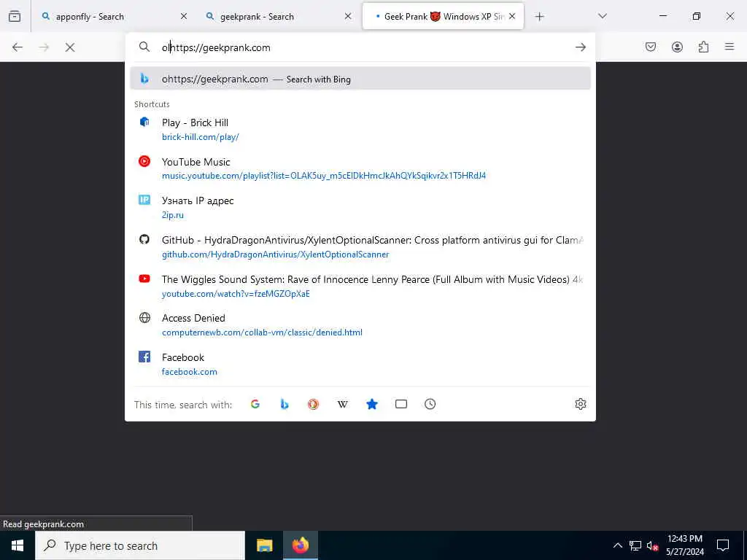Viewport: 747px width, 560px height.
Task: Switch to the geekprank - Search tab
Action: (x=279, y=17)
